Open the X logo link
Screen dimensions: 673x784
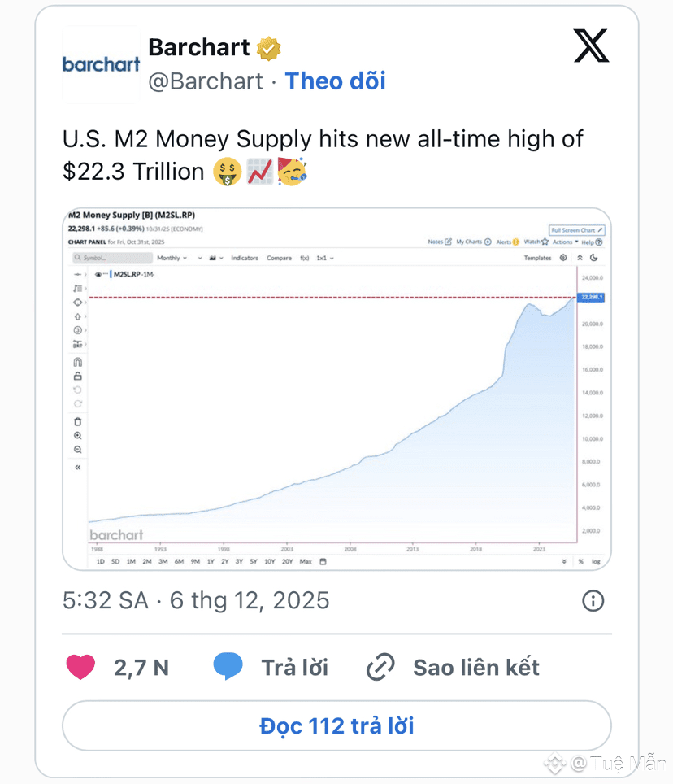(591, 47)
